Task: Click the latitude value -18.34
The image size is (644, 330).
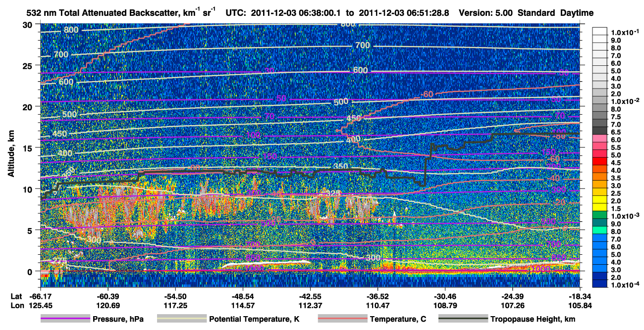Action: 580,296
